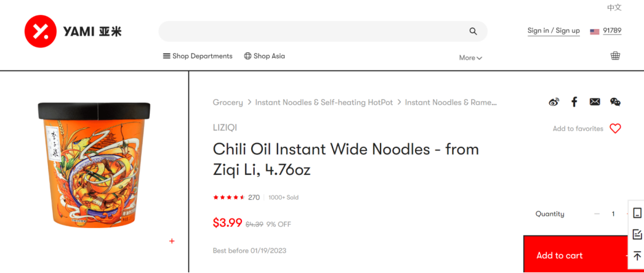Open the Shop Departments menu
The width and height of the screenshot is (644, 273).
point(198,56)
